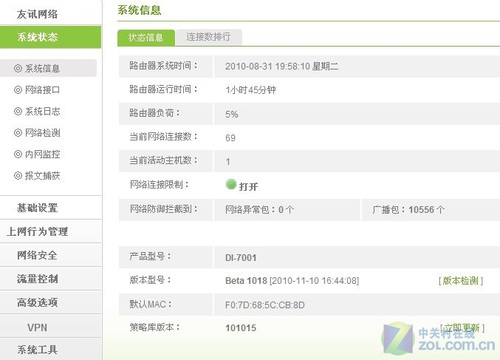This screenshot has width=500, height=360.
Task: Click the bullet icon beside 内网监控
Action: [x=18, y=154]
